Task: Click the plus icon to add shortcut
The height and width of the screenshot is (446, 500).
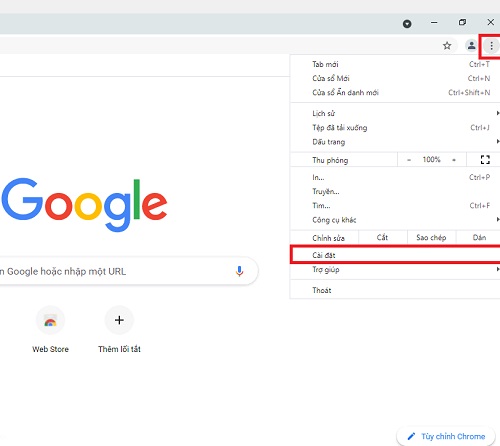Action: [x=119, y=320]
